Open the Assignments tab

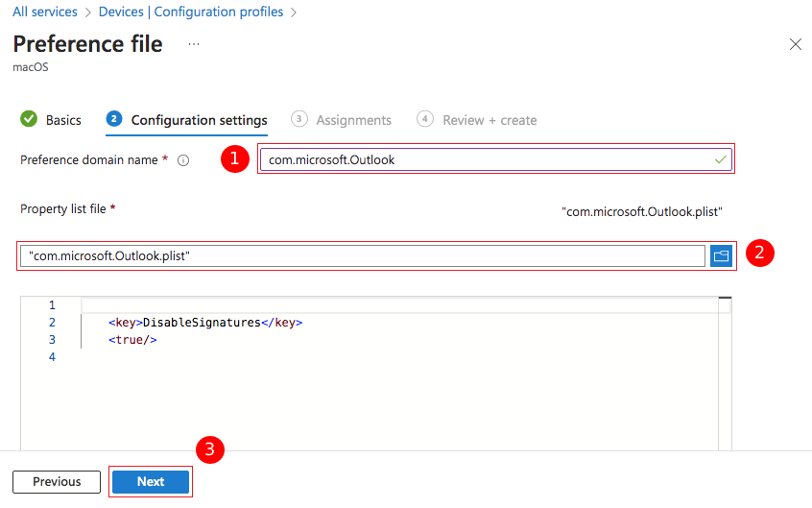[353, 120]
